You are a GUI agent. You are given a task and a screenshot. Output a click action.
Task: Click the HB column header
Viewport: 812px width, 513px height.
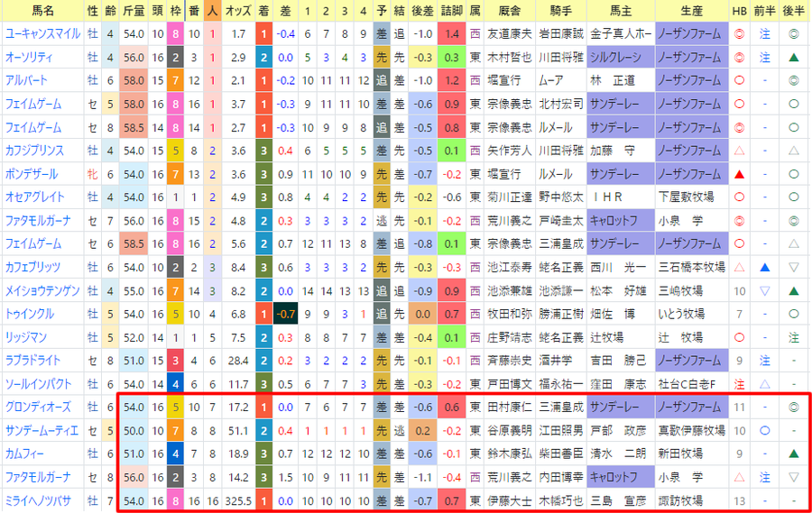pyautogui.click(x=739, y=11)
